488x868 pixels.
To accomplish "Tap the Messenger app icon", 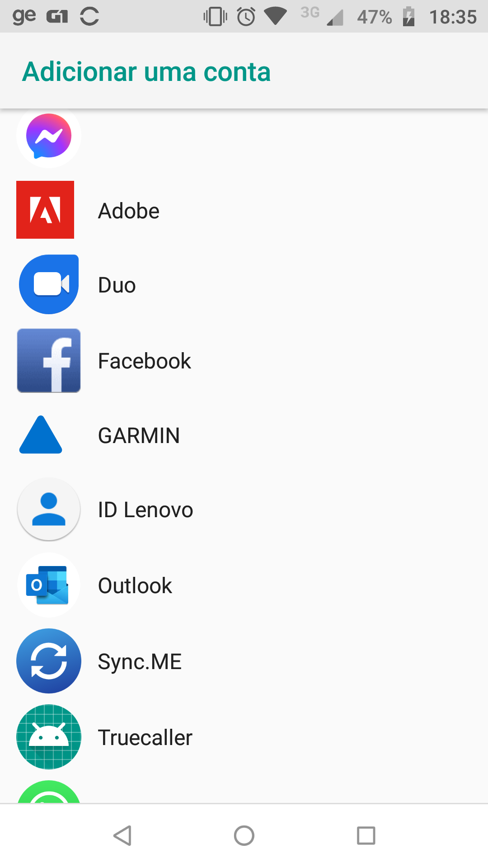I will click(x=49, y=136).
